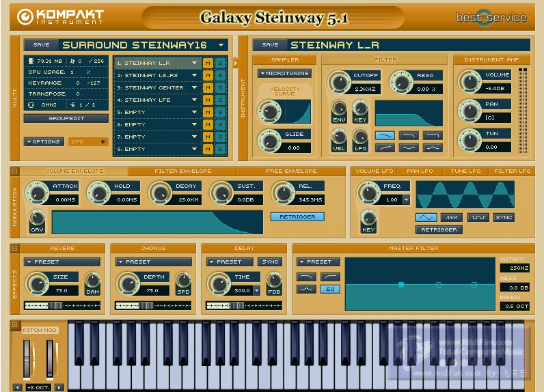Click the LFO Retrigger button
Screen dimensions: 544x392
click(439, 229)
